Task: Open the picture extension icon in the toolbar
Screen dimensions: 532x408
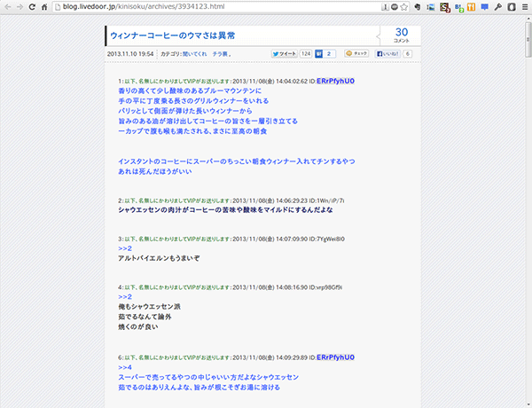Action: tap(431, 7)
